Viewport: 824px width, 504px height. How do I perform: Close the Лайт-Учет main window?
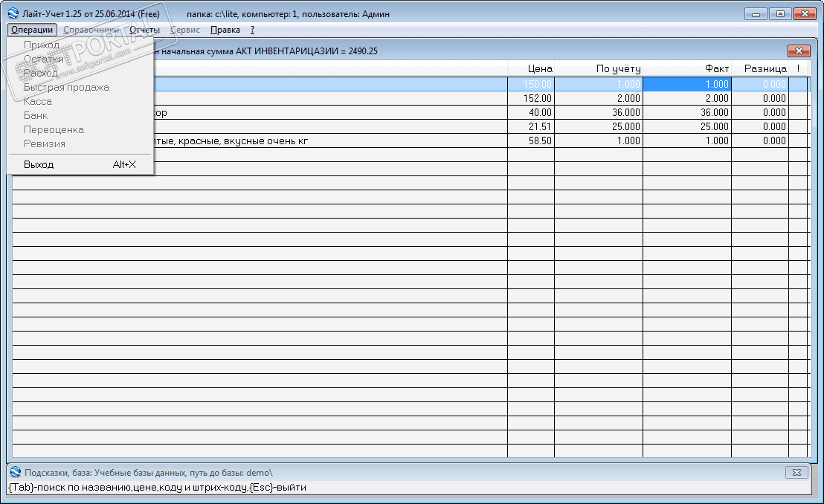click(x=805, y=14)
